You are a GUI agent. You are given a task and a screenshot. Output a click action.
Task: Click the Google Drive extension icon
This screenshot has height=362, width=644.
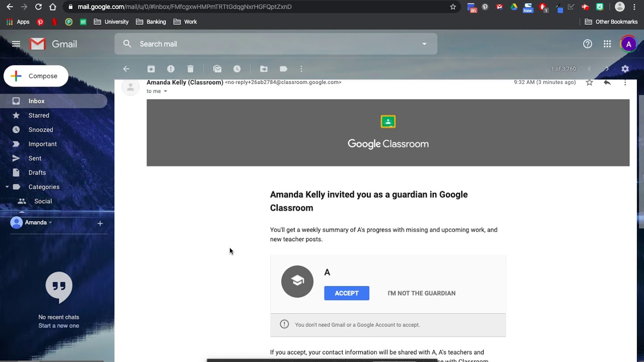[514, 7]
